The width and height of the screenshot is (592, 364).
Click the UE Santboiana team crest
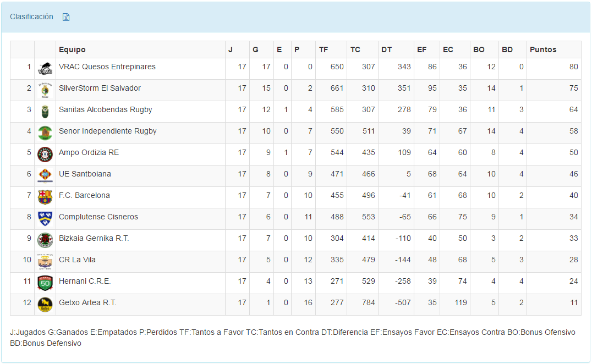45,176
